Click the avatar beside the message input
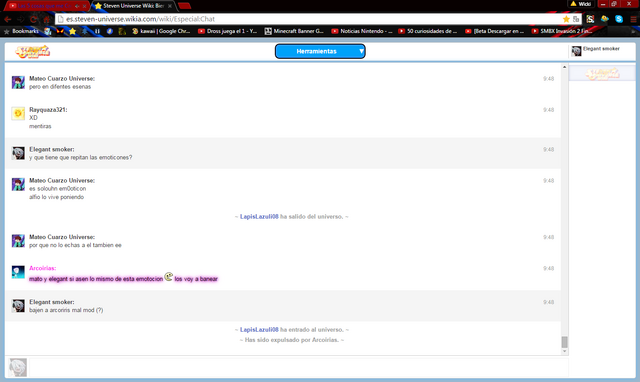 [x=18, y=367]
